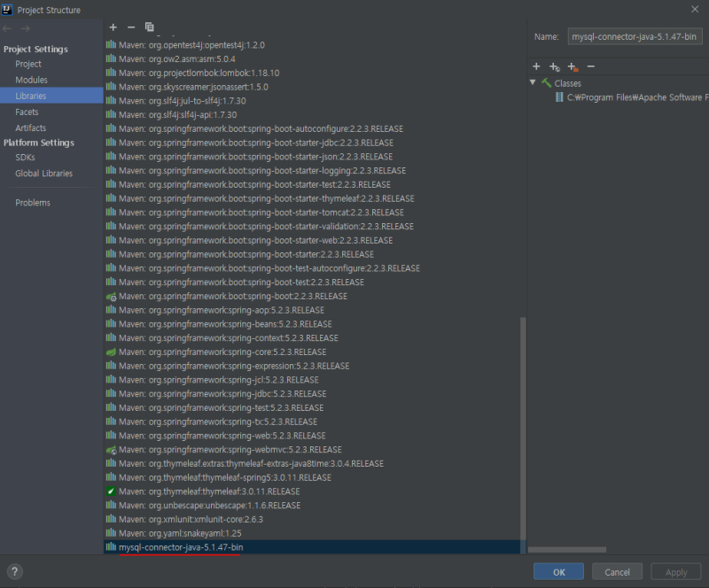709x588 pixels.
Task: Open the Problems section
Action: click(33, 203)
